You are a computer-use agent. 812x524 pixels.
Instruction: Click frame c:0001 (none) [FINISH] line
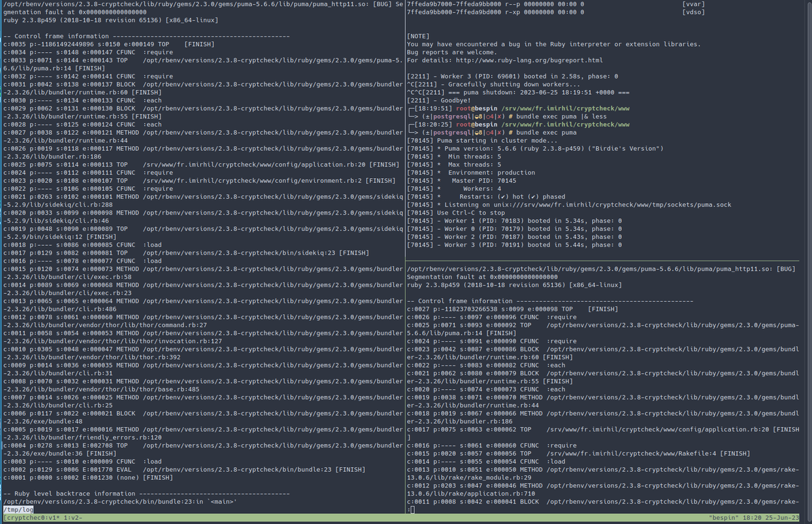coord(87,477)
